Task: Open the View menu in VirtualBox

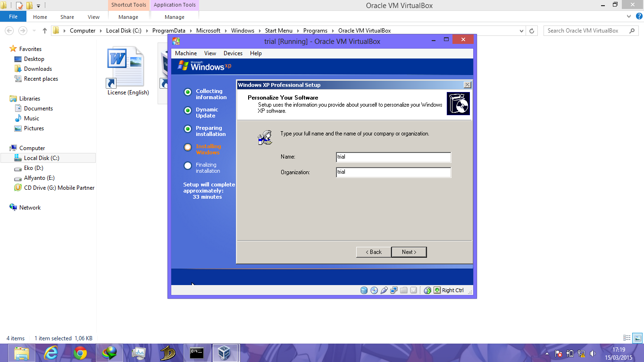Action: coord(210,53)
